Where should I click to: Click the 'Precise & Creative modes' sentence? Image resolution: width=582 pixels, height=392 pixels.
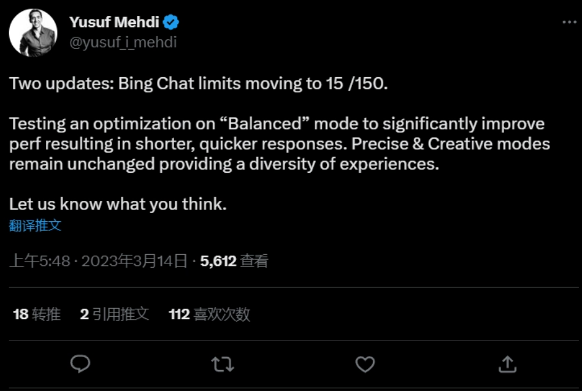click(x=451, y=144)
